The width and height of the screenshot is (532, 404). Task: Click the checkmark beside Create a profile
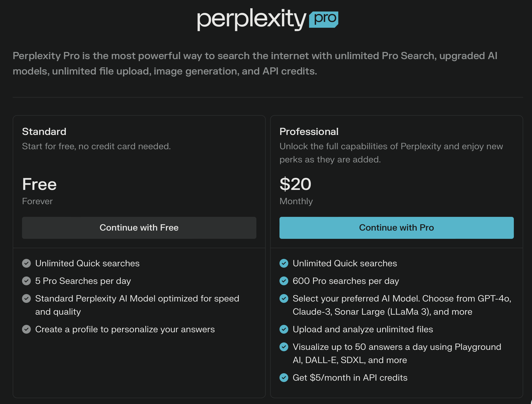click(x=26, y=329)
